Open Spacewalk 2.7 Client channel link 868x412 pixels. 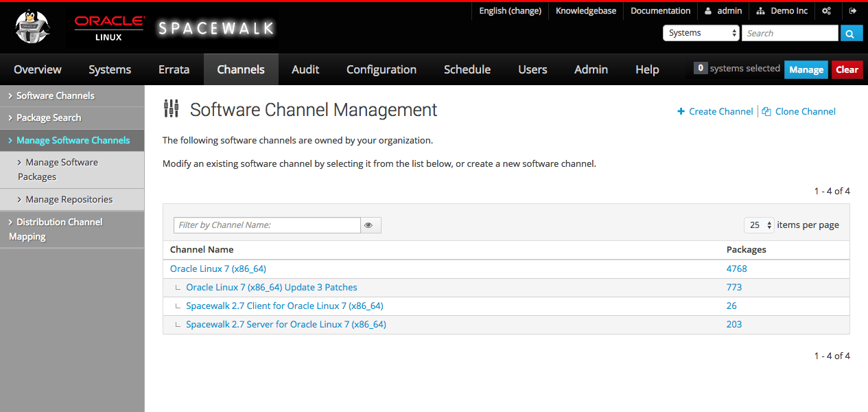tap(284, 306)
